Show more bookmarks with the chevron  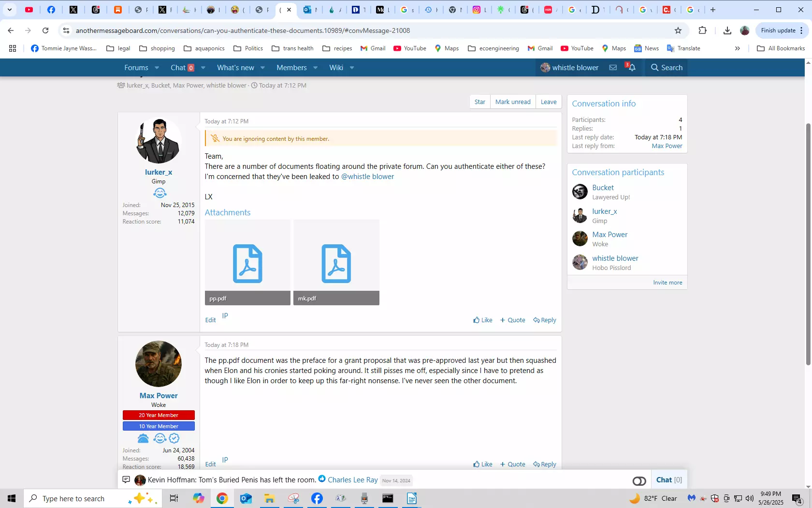737,48
